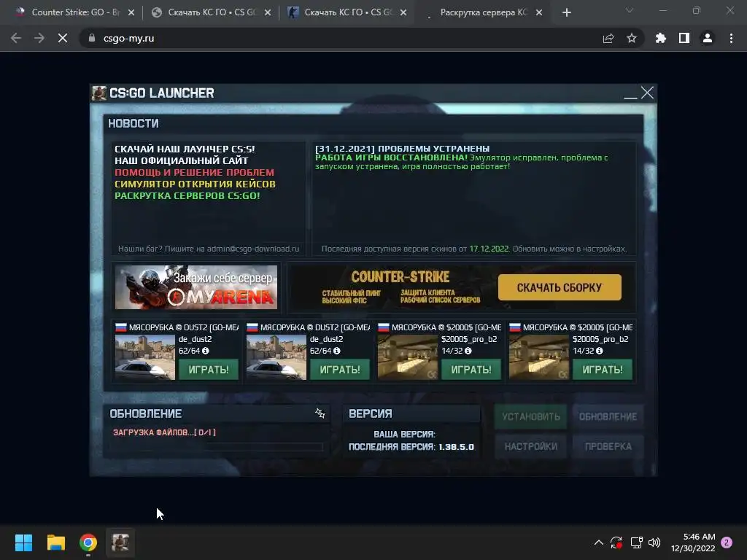Viewport: 747px width, 560px height.
Task: Go forward in Chrome browser
Action: pyautogui.click(x=39, y=38)
